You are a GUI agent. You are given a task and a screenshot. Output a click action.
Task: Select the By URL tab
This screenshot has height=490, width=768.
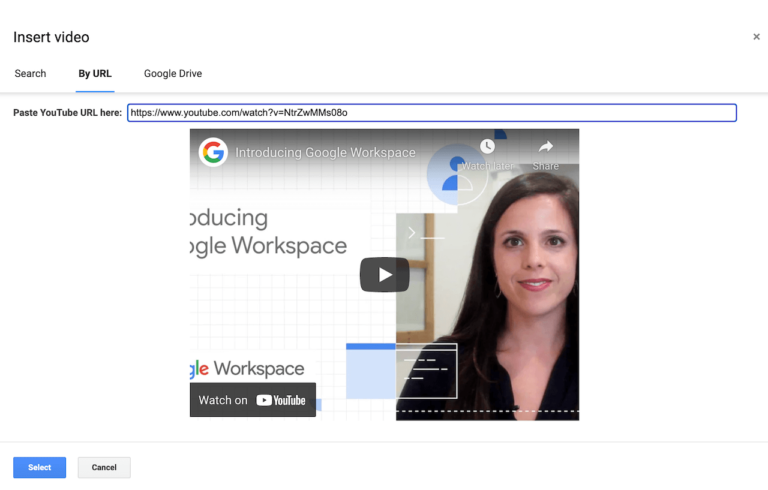point(95,74)
